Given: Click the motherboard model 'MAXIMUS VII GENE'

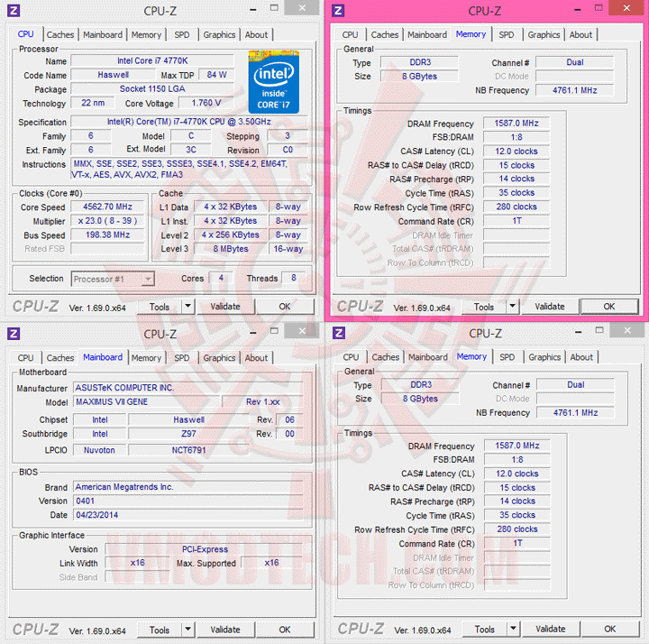Looking at the screenshot, I should 147,401.
